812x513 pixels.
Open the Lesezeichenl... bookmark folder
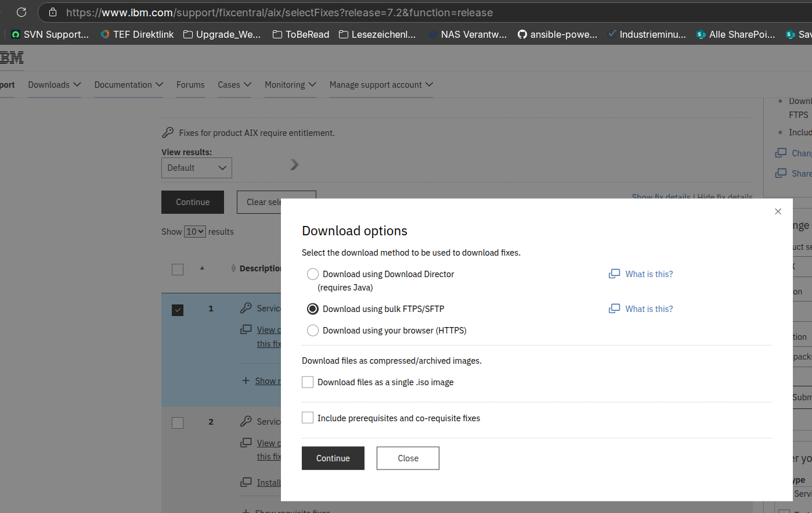(x=377, y=34)
